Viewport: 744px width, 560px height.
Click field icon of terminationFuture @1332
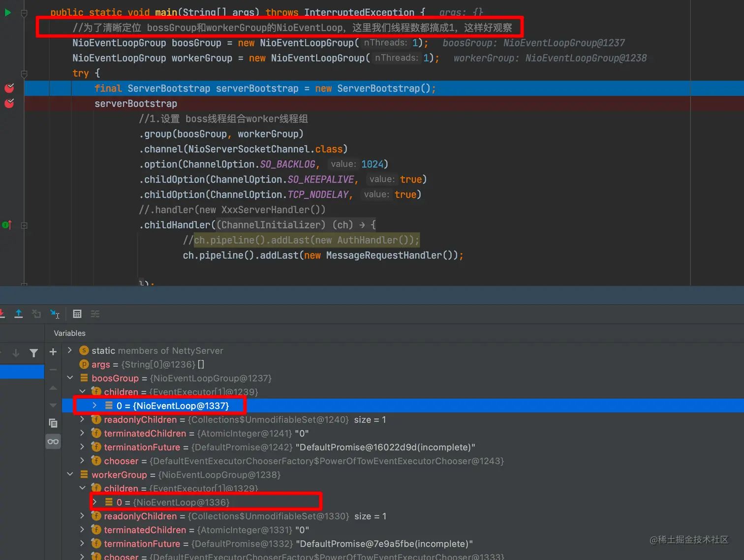click(x=96, y=543)
